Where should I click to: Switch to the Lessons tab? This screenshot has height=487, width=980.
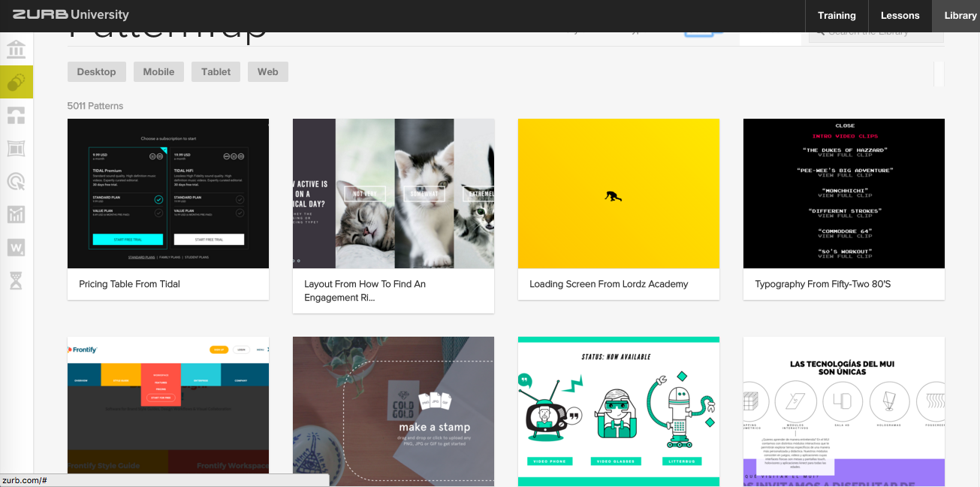[x=900, y=16]
